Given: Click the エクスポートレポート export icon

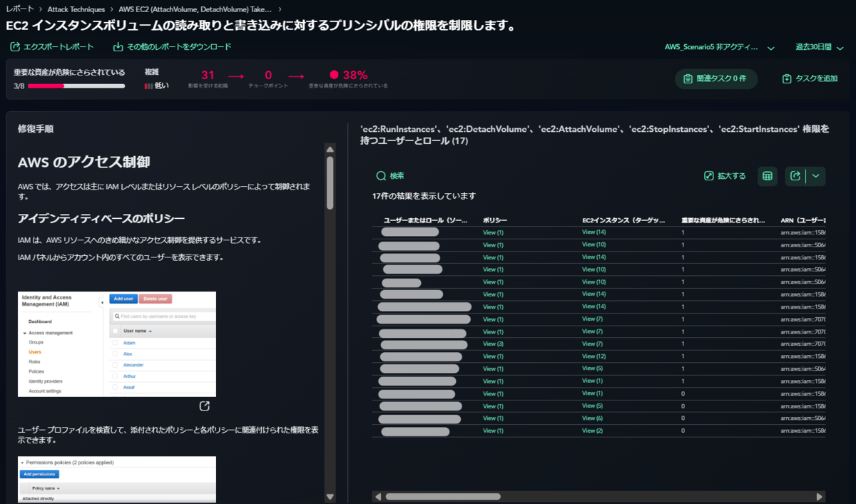Looking at the screenshot, I should pyautogui.click(x=15, y=46).
